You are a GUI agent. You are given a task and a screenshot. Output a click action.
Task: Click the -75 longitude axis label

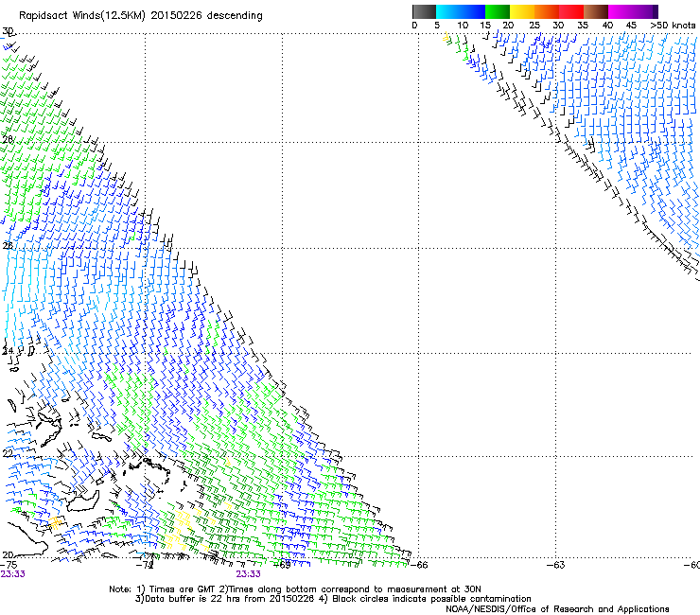pyautogui.click(x=9, y=565)
